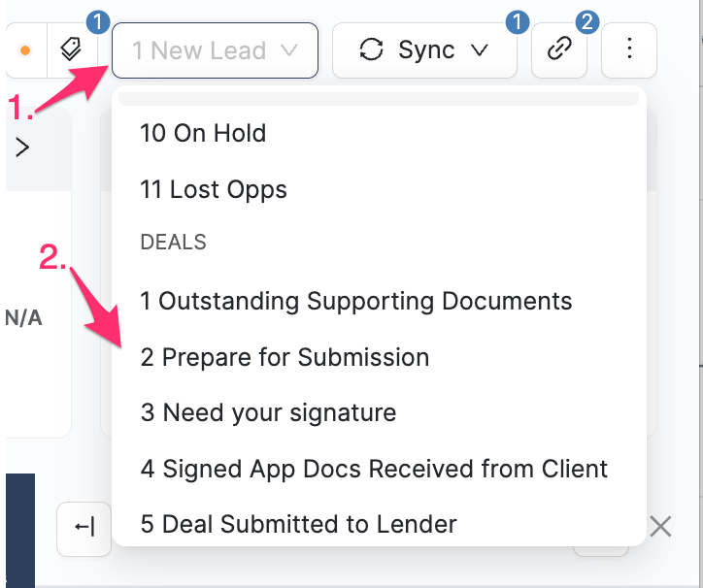Click the X close icon at bottom right

click(660, 527)
